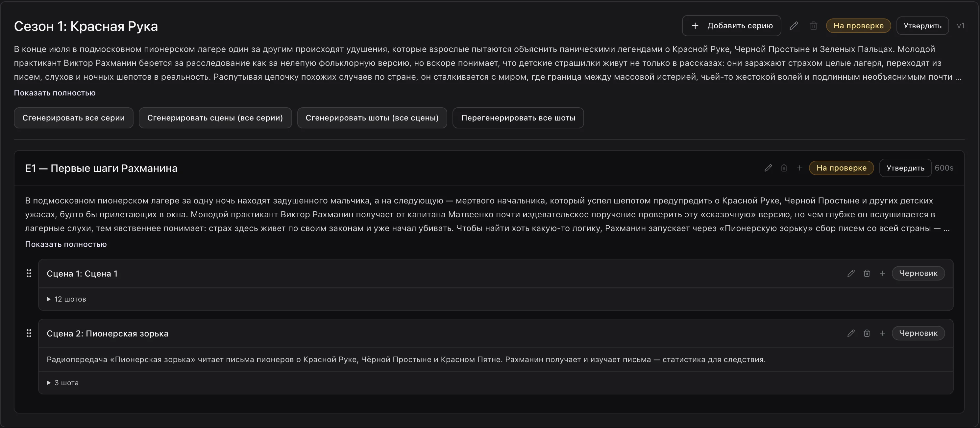Show the full season description
Image resolution: width=980 pixels, height=428 pixels.
pos(55,93)
